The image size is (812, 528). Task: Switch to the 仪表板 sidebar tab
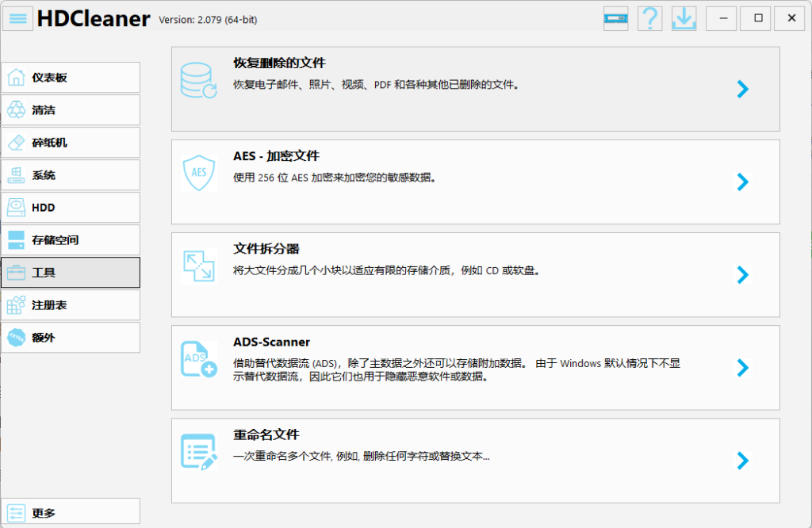click(x=71, y=78)
